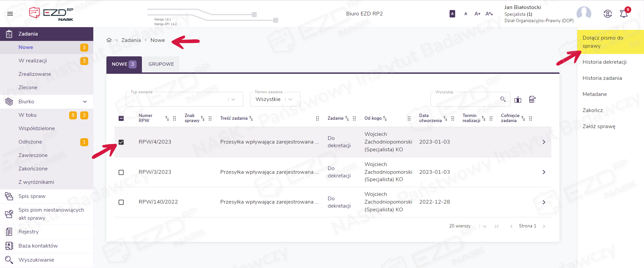Screen dimensions: 644x268
Task: Check the RPW/3/2023 row checkbox
Action: (121, 172)
